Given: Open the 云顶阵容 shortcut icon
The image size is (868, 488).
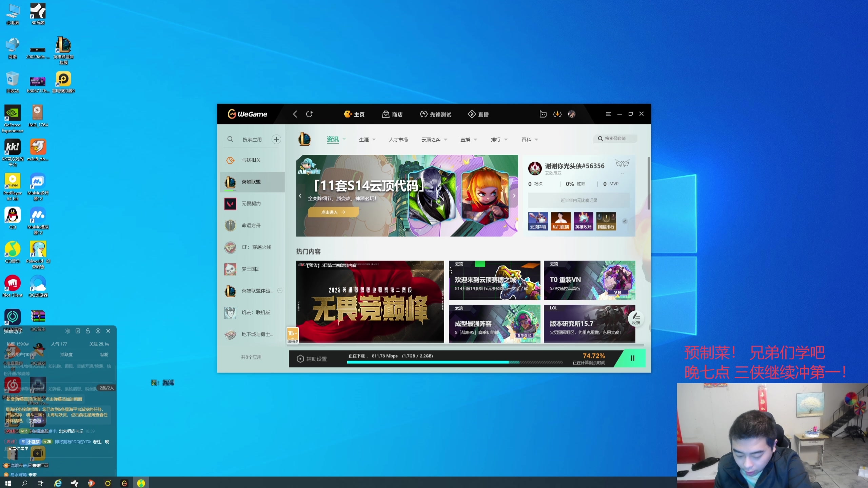Looking at the screenshot, I should click(x=538, y=221).
